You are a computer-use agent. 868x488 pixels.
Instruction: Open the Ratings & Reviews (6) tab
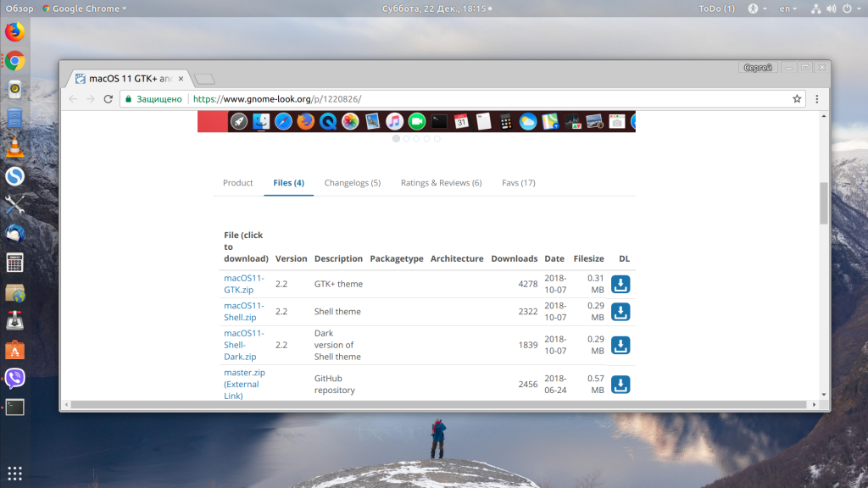(441, 183)
